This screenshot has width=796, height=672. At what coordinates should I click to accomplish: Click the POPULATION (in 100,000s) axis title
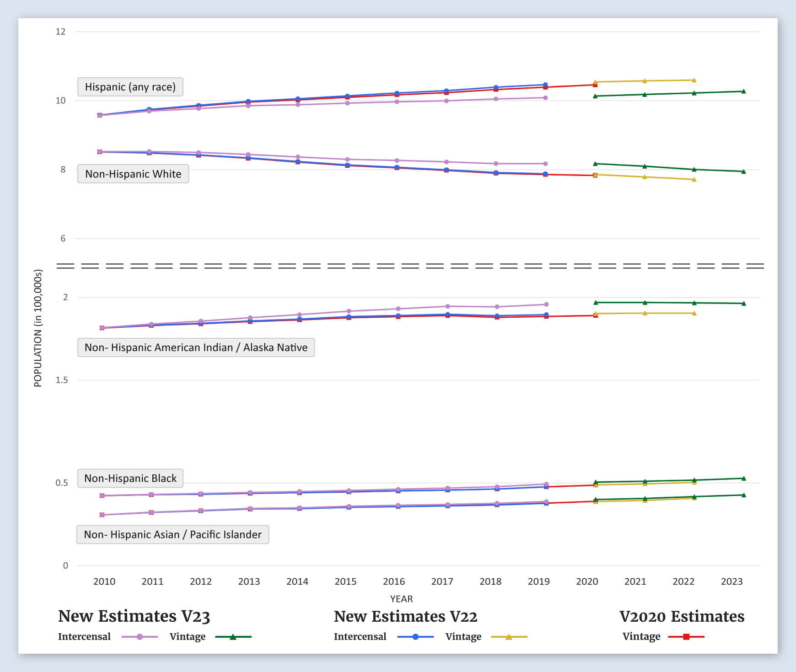tap(38, 328)
